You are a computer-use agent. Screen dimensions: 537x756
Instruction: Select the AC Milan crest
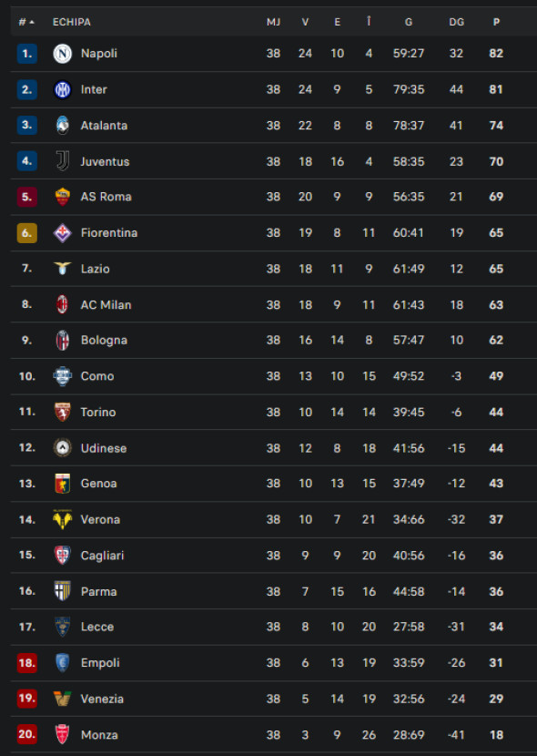[x=62, y=305]
